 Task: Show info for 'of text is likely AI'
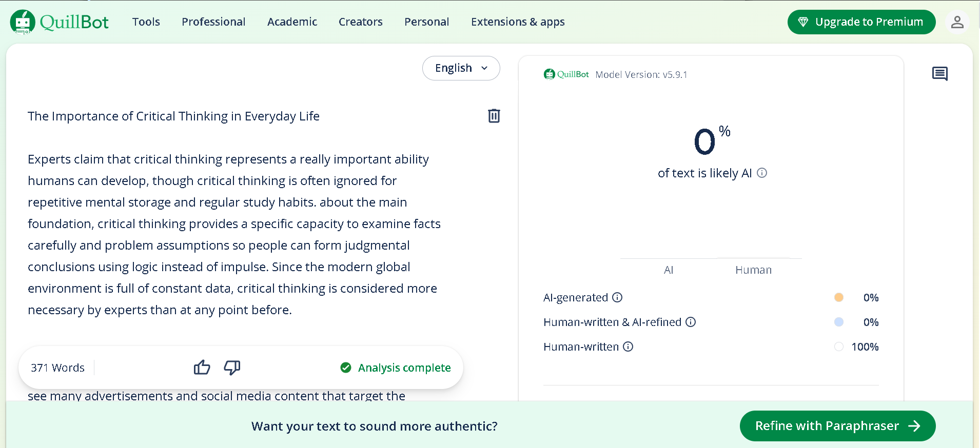point(762,173)
